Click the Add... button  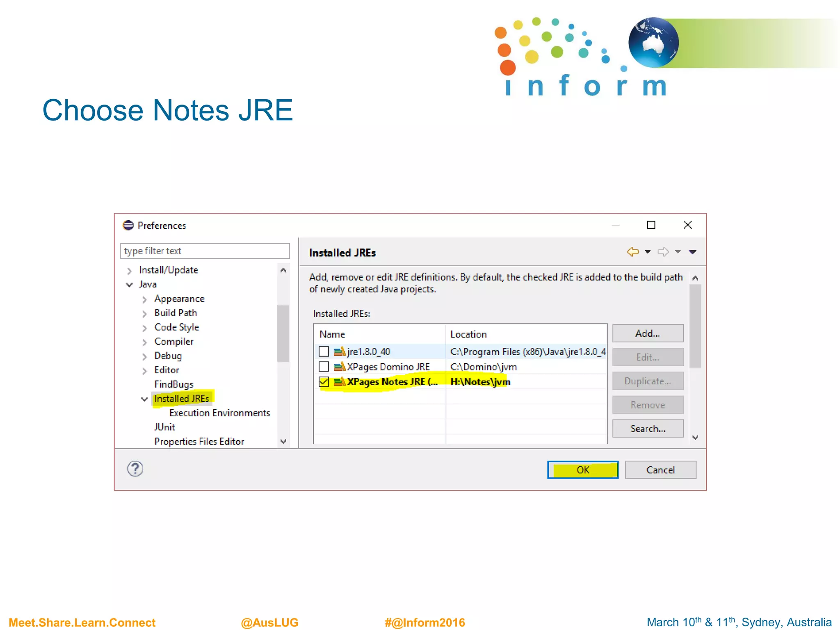point(647,333)
